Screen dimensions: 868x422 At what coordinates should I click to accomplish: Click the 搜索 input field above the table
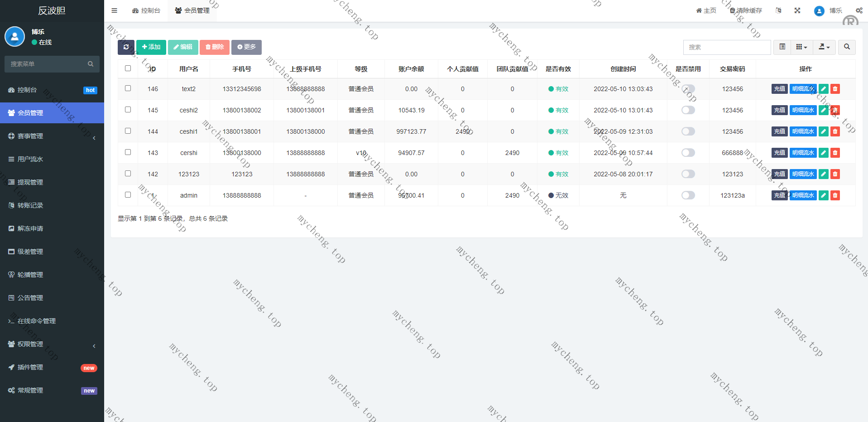point(726,47)
